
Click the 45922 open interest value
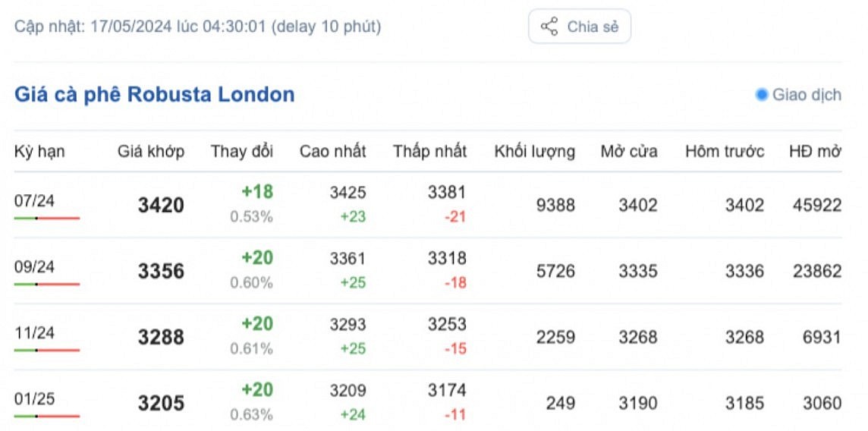[817, 205]
